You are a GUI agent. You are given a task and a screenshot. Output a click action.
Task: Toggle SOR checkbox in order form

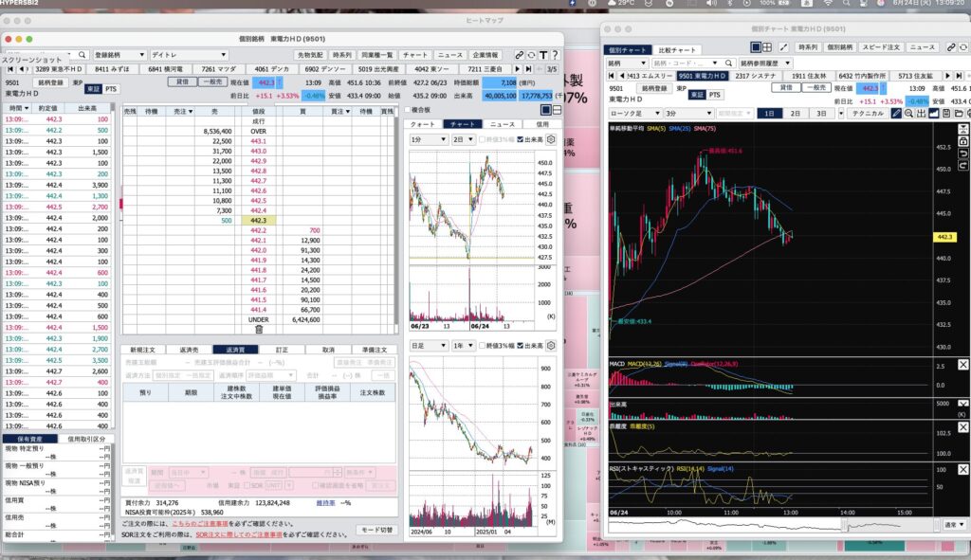[x=247, y=486]
